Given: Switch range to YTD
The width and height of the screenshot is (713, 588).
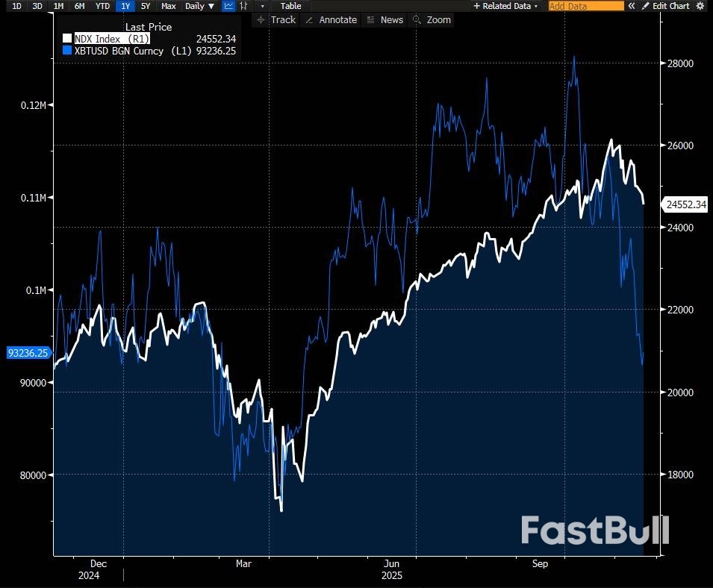Looking at the screenshot, I should pos(103,6).
